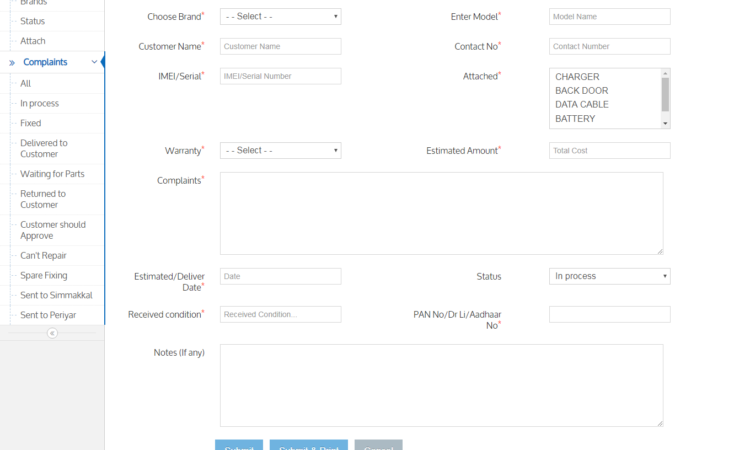Click inside the Complaints text area

[441, 213]
